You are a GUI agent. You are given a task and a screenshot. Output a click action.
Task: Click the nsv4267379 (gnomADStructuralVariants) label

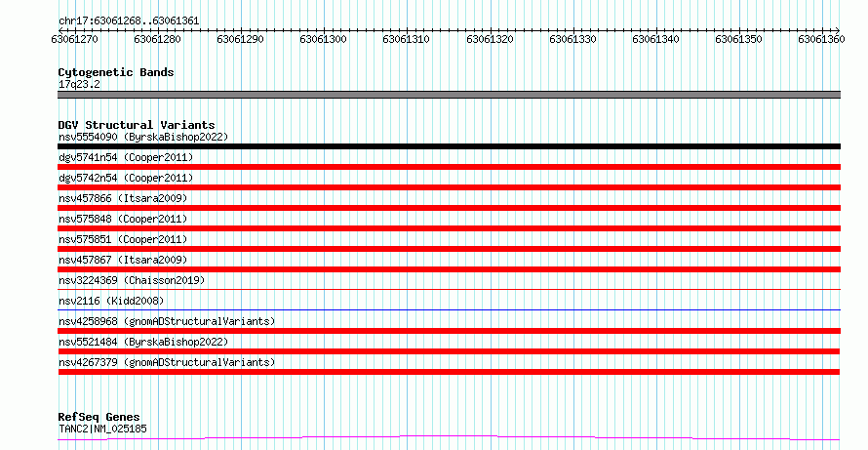pos(167,362)
